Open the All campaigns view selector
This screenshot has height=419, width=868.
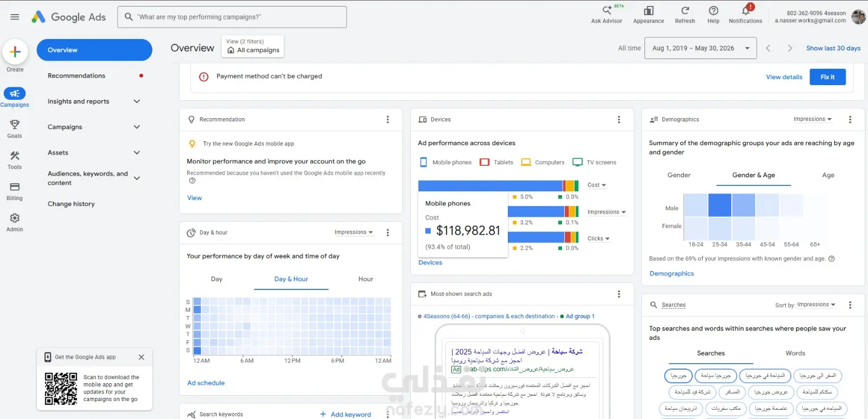(253, 46)
